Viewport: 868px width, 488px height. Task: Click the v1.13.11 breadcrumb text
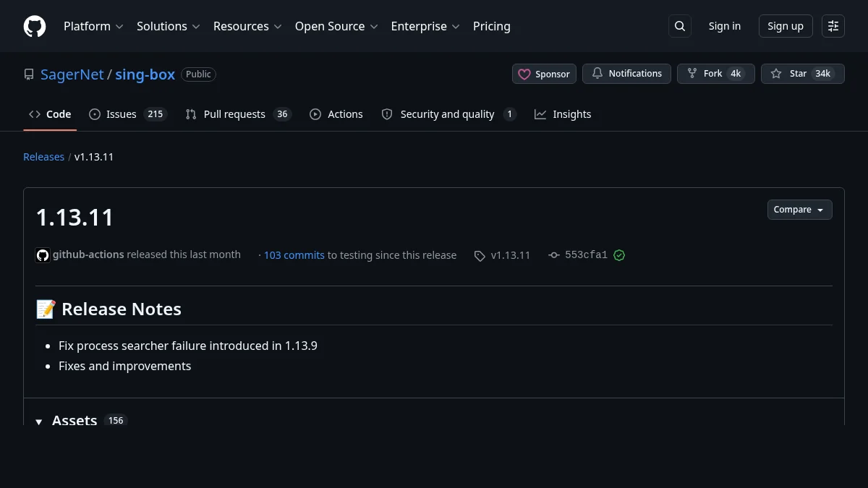(94, 157)
